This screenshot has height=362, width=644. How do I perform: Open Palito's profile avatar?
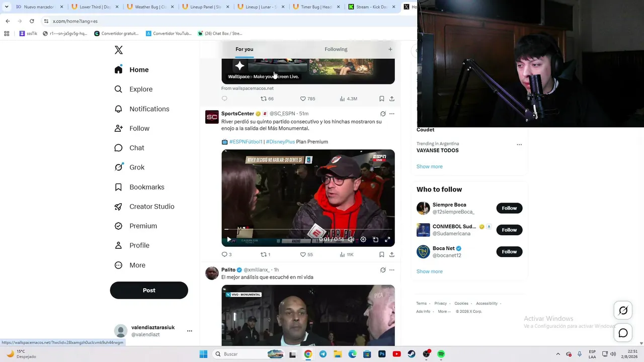212,273
